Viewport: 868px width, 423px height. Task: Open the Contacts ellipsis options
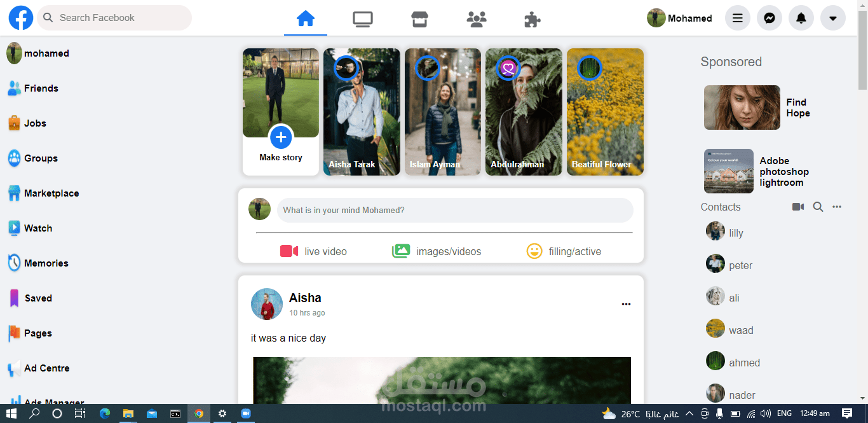[837, 206]
